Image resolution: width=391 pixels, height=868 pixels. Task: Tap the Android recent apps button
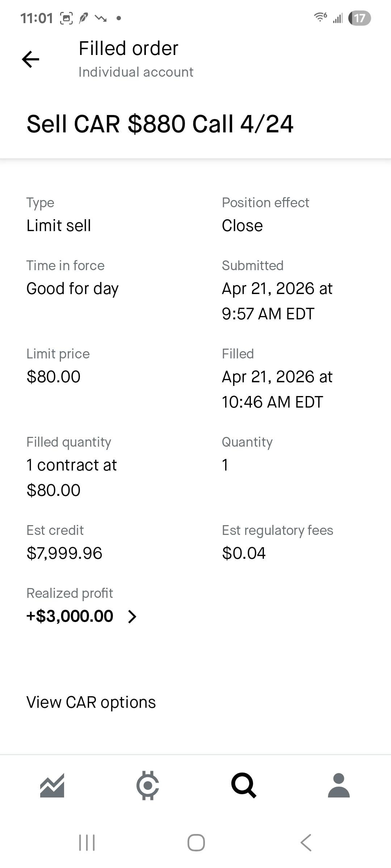click(x=87, y=843)
